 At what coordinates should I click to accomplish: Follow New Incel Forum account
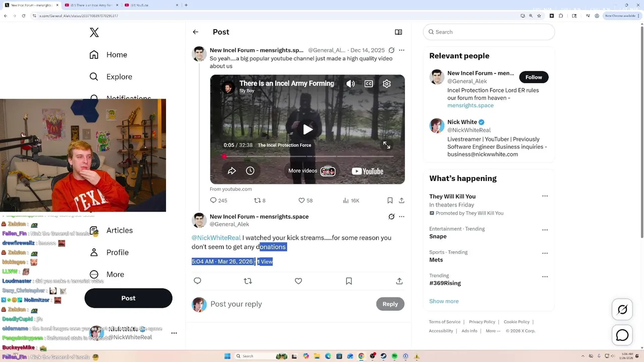[533, 77]
